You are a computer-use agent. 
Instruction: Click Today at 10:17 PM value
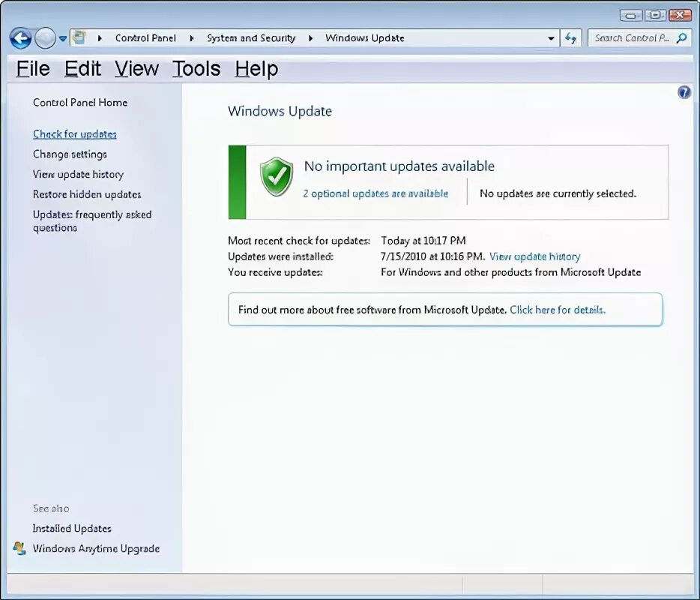click(x=423, y=241)
